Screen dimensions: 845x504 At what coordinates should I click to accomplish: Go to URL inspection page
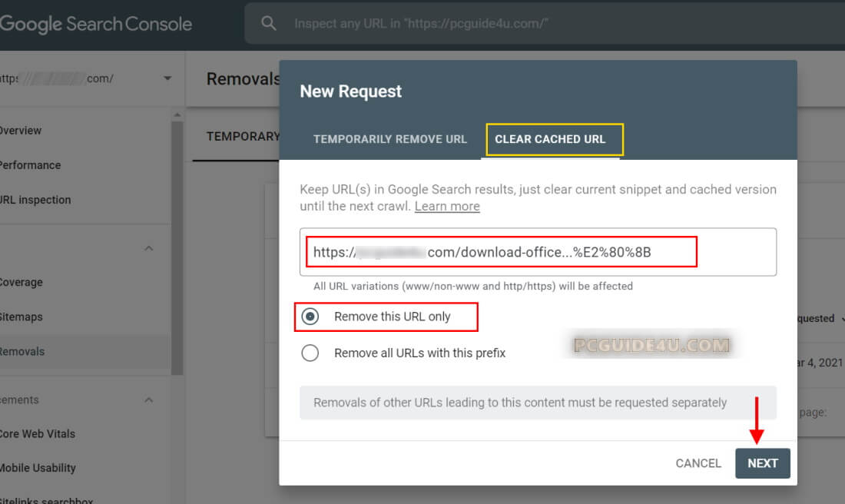point(35,200)
